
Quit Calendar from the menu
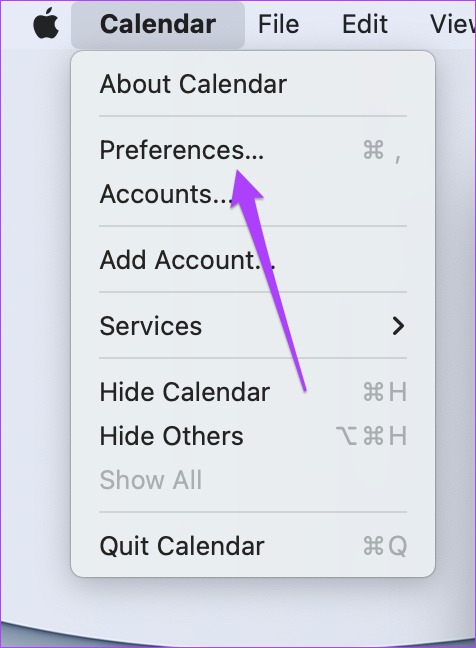tap(253, 546)
